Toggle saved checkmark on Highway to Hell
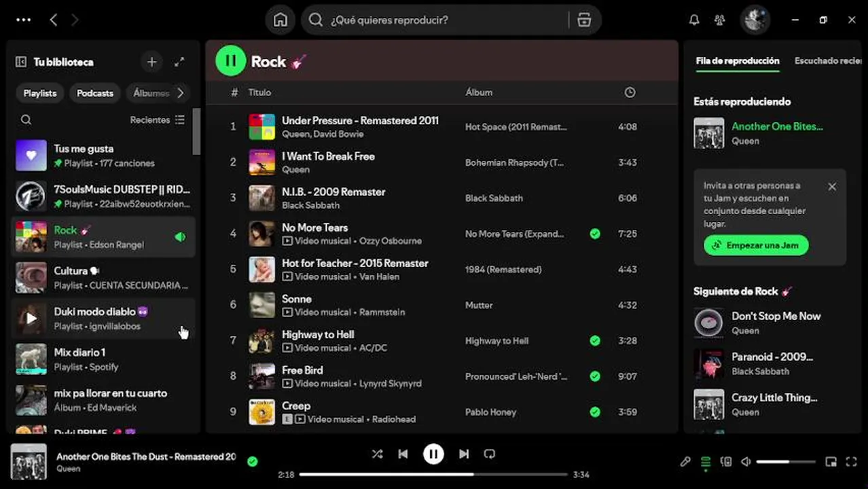This screenshot has width=868, height=489. point(595,340)
